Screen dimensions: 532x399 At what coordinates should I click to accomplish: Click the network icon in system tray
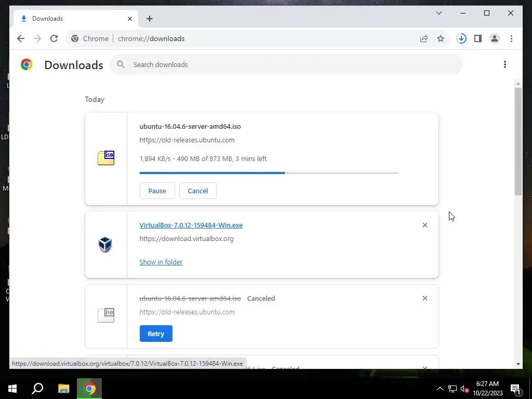point(453,389)
